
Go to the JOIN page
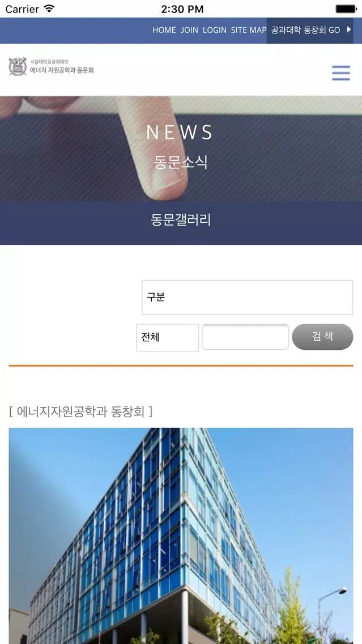pyautogui.click(x=189, y=30)
